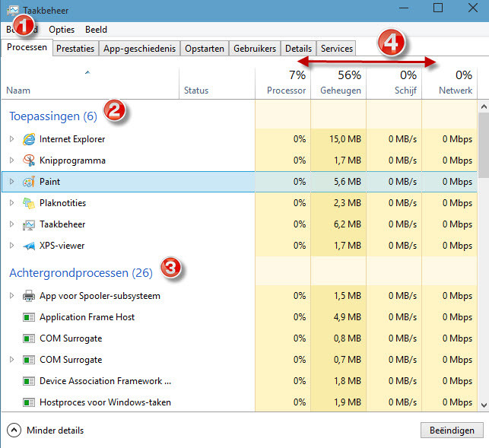Viewport: 489px width, 448px height.
Task: Expand the XPS-viewer process
Action: tap(11, 245)
